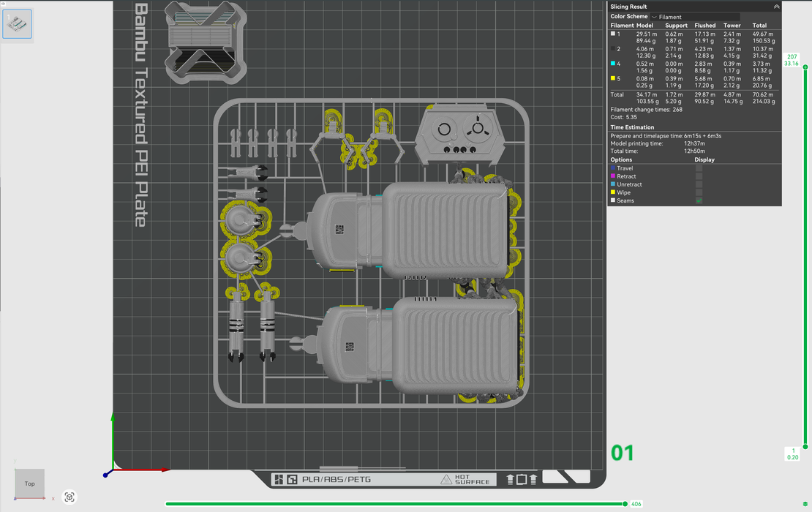Click filament 5 yellow color swatch

point(614,78)
